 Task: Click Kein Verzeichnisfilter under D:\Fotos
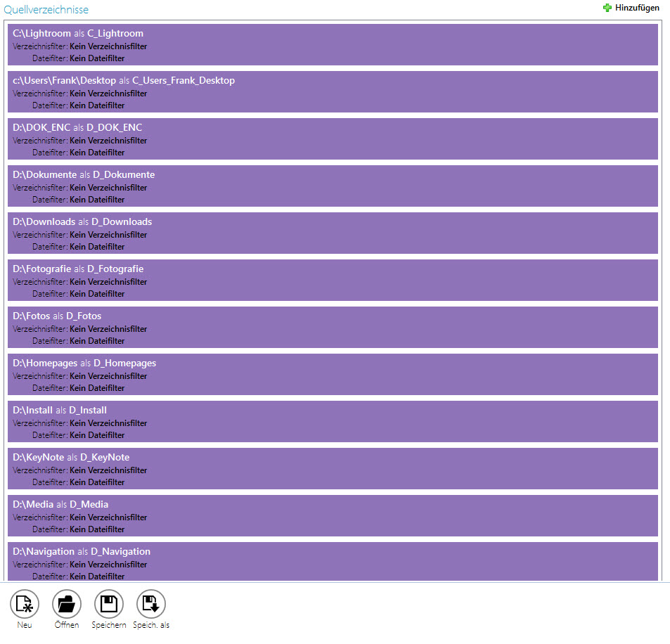108,329
